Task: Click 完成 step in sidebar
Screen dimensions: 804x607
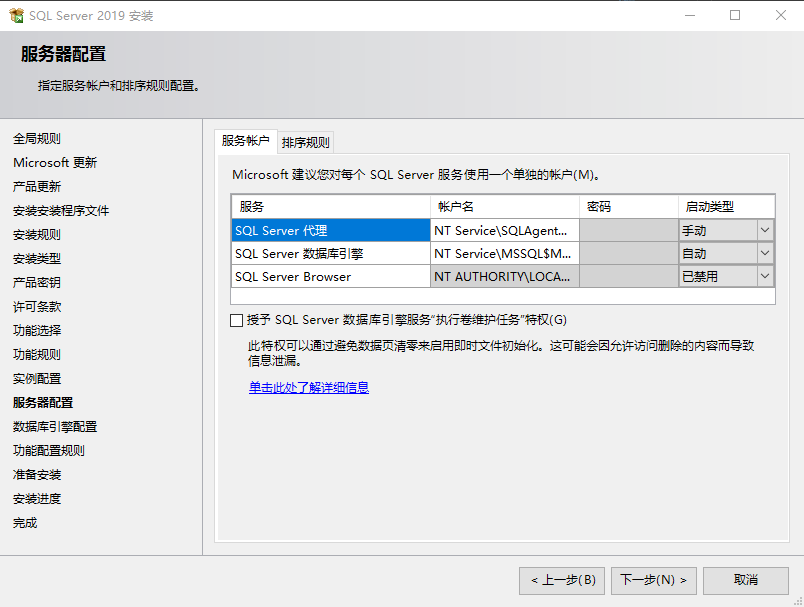Action: 25,523
